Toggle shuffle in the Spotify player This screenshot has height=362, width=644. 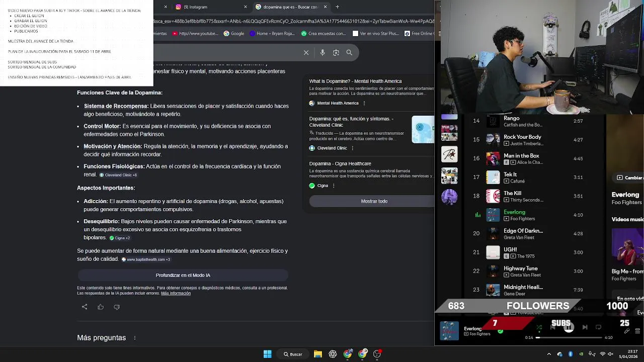click(x=539, y=327)
